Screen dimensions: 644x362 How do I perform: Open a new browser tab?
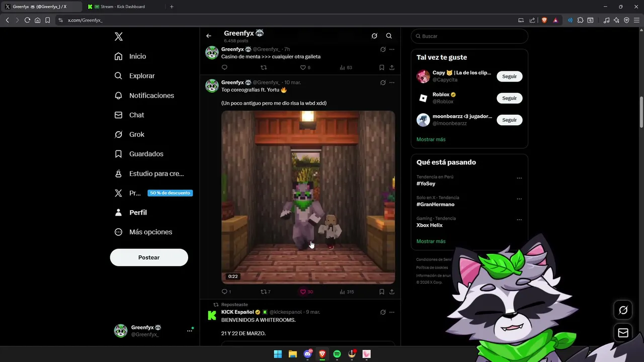pos(172,7)
